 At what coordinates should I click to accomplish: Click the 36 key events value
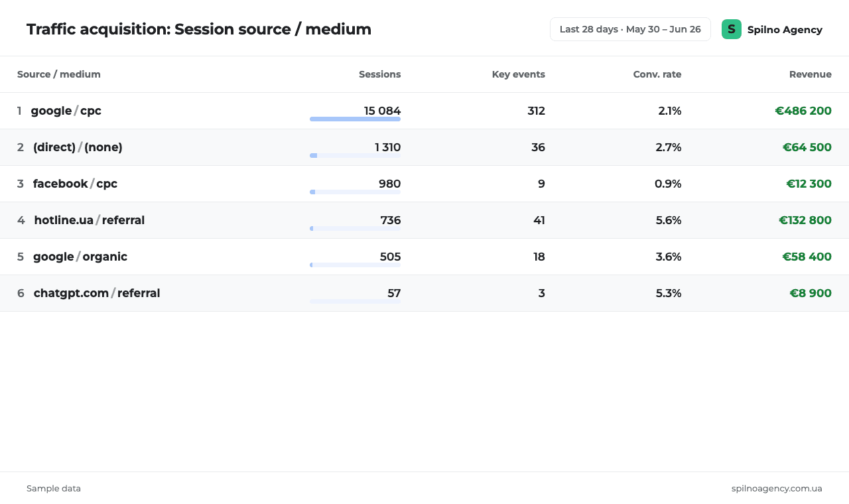point(539,147)
